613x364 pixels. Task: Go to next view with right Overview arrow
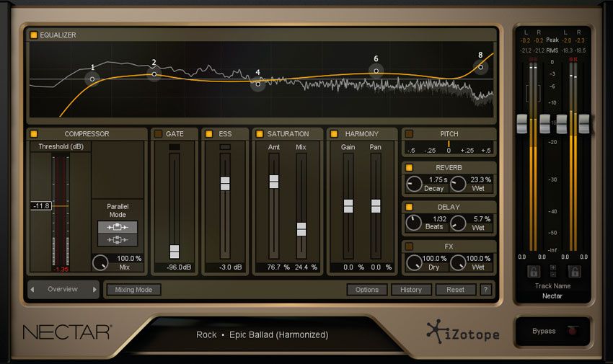(x=94, y=290)
